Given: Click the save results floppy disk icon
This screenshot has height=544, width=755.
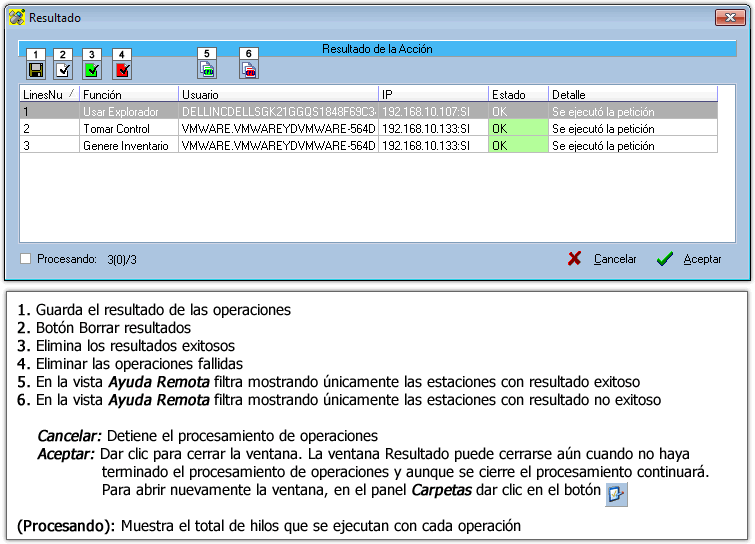Looking at the screenshot, I should point(36,70).
